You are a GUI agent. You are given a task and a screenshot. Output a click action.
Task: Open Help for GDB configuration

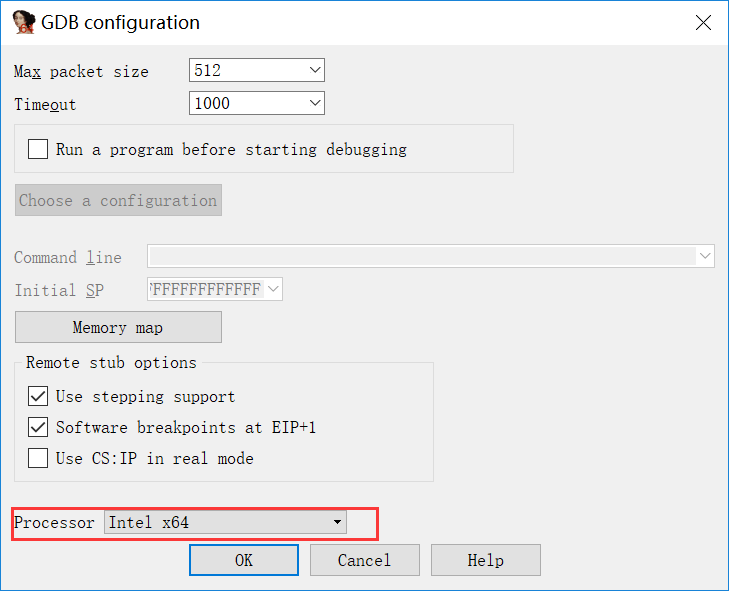pyautogui.click(x=485, y=560)
